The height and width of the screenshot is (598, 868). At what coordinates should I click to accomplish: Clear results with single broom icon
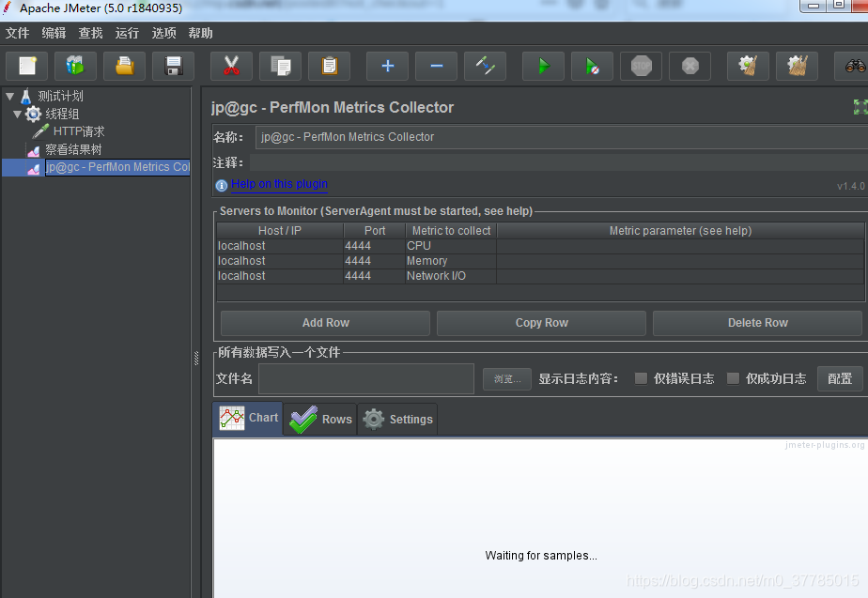click(x=748, y=67)
